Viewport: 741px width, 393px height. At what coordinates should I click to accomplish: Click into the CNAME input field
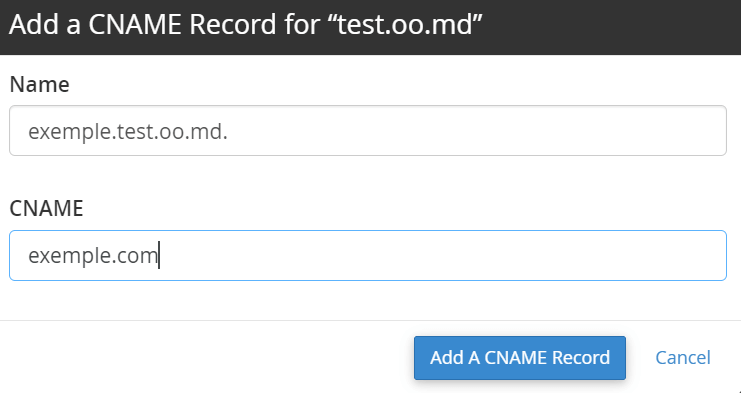coord(368,255)
